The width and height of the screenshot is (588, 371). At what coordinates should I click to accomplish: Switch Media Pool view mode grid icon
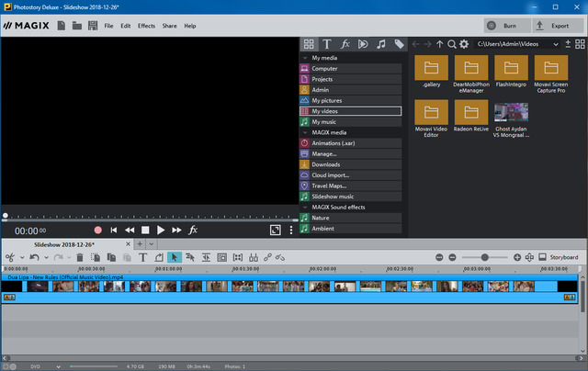pyautogui.click(x=580, y=44)
